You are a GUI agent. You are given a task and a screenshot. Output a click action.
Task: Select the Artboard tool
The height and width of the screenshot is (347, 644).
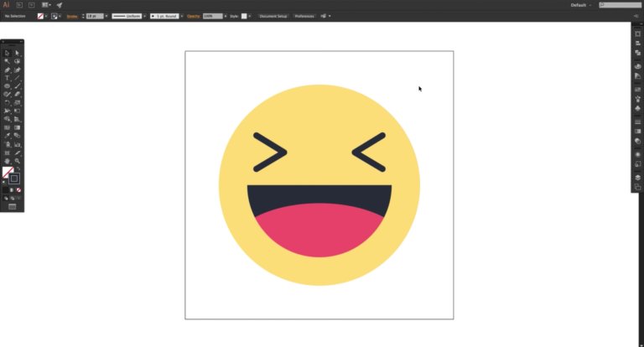click(x=7, y=153)
